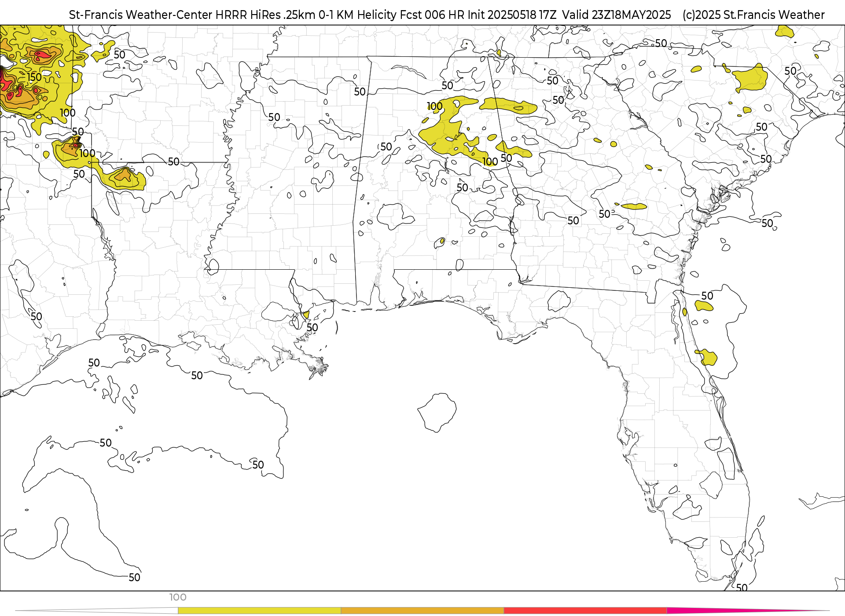The height and width of the screenshot is (616, 845).
Task: Click the magenta tapered end of color bar
Action: [x=748, y=610]
